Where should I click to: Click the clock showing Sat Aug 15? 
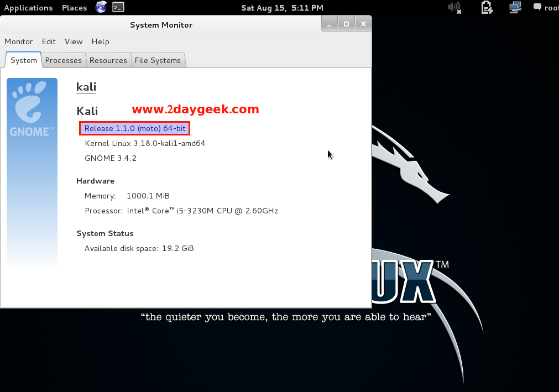(x=282, y=8)
